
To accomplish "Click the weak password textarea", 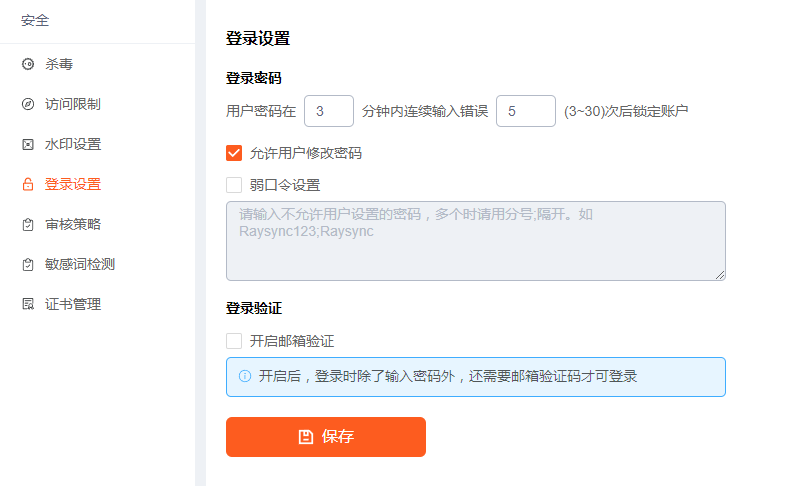I will (475, 241).
